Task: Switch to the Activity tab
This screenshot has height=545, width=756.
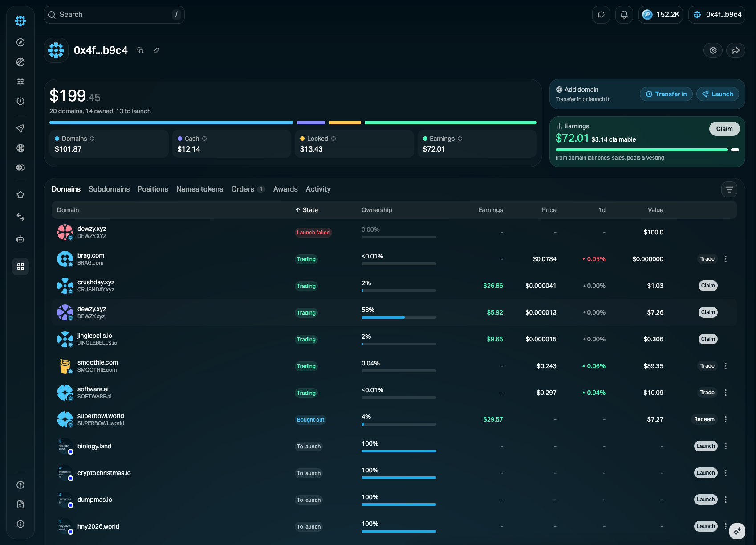Action: (x=318, y=189)
